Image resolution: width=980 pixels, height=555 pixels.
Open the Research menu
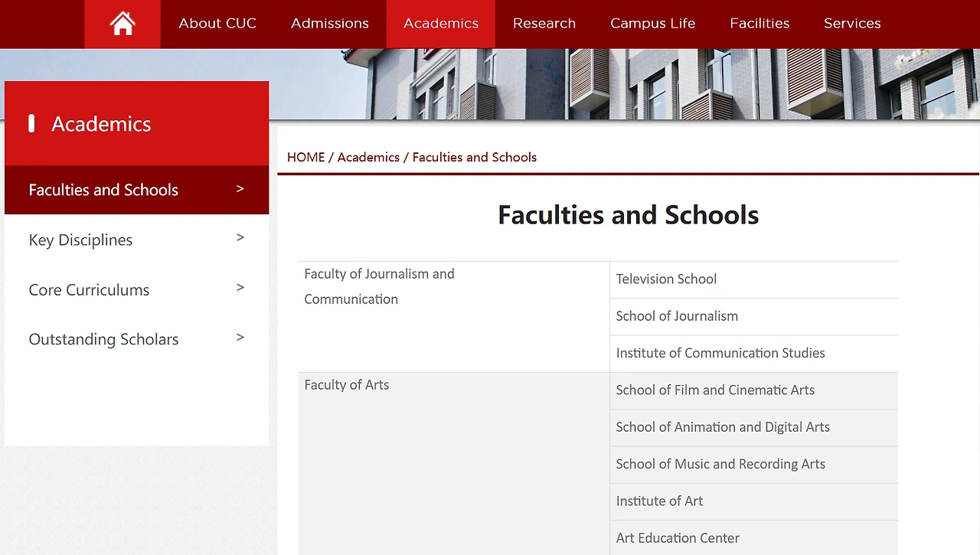click(x=544, y=24)
